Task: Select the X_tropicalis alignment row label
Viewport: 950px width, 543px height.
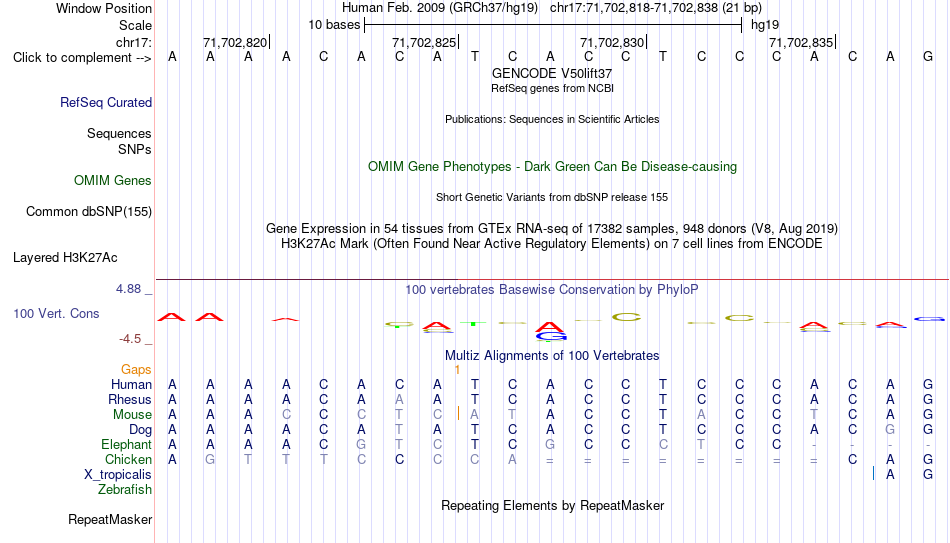Action: [118, 475]
